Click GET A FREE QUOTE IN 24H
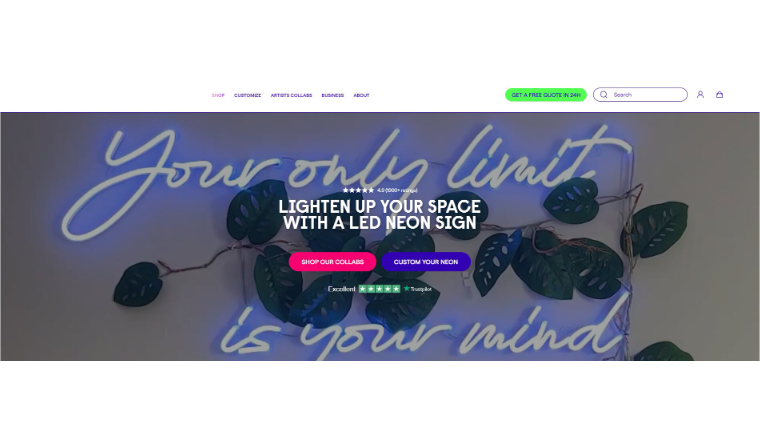 [x=546, y=94]
